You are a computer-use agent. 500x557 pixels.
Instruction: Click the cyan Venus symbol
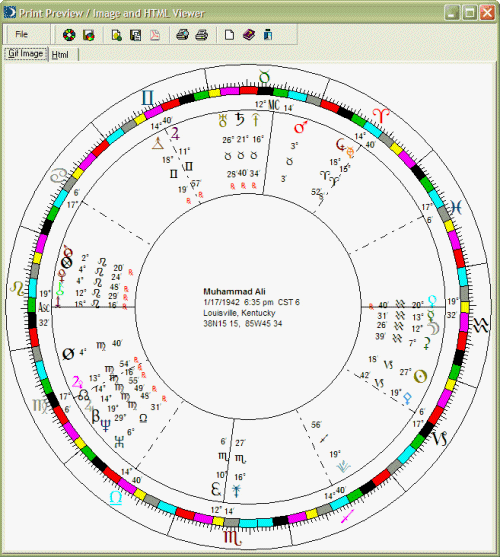432,301
